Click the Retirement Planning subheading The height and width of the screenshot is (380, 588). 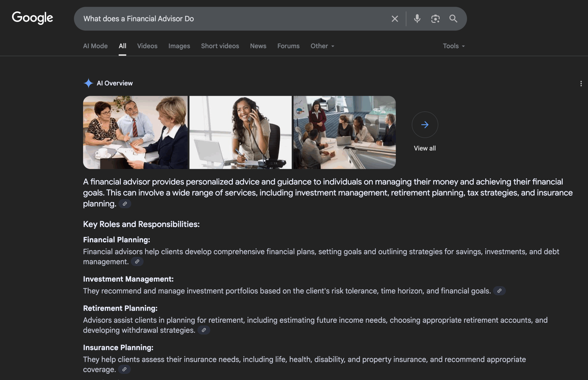point(120,308)
